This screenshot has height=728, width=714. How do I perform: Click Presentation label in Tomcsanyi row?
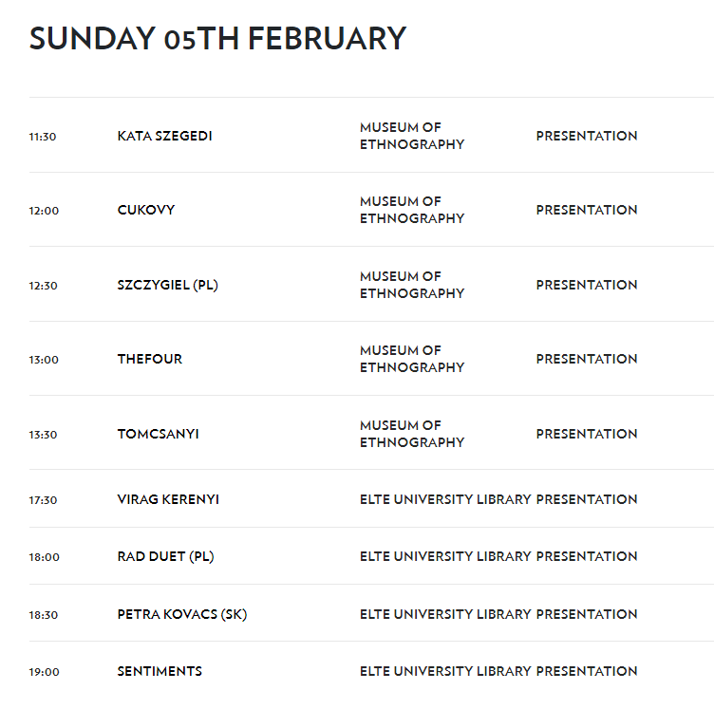pyautogui.click(x=587, y=434)
